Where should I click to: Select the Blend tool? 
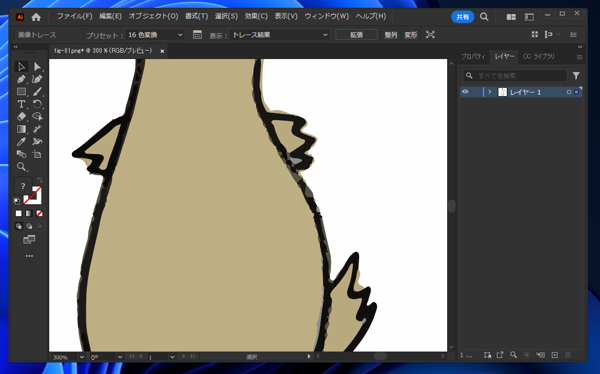(x=21, y=154)
